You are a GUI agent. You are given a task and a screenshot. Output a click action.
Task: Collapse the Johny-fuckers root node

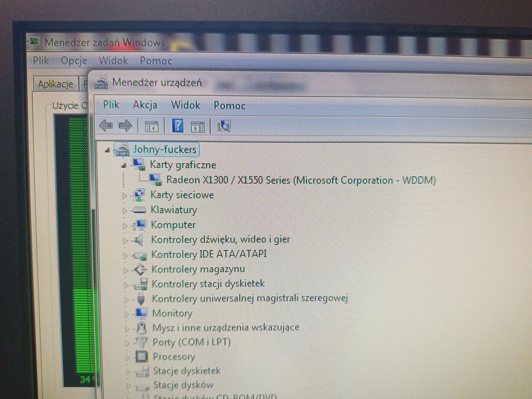[x=107, y=150]
